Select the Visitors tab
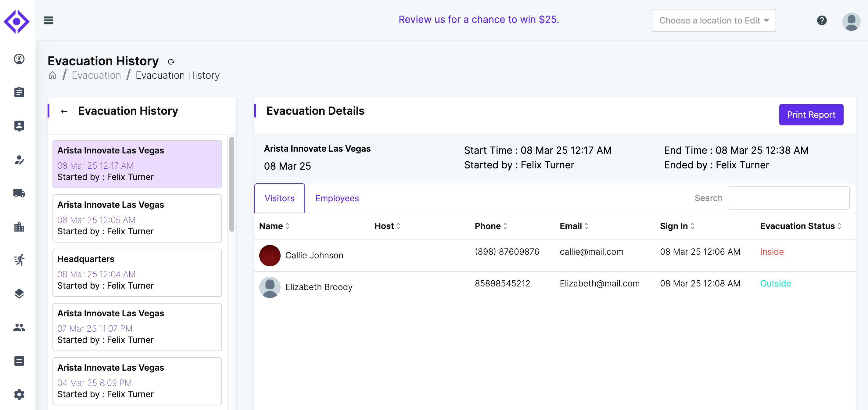 point(279,198)
